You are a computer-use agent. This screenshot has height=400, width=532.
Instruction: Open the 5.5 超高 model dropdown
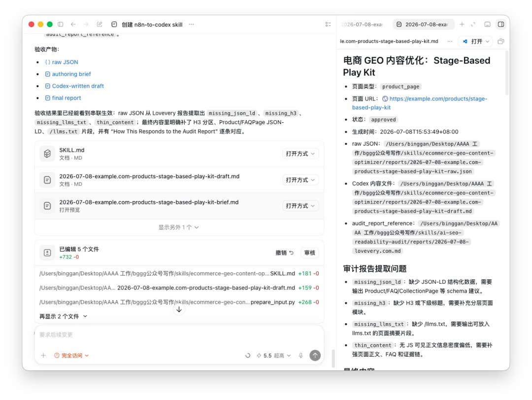click(274, 356)
